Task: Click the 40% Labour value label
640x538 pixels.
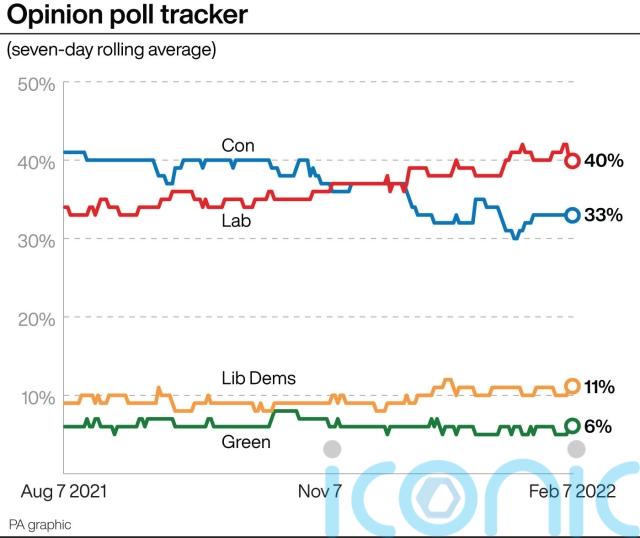Action: (604, 161)
